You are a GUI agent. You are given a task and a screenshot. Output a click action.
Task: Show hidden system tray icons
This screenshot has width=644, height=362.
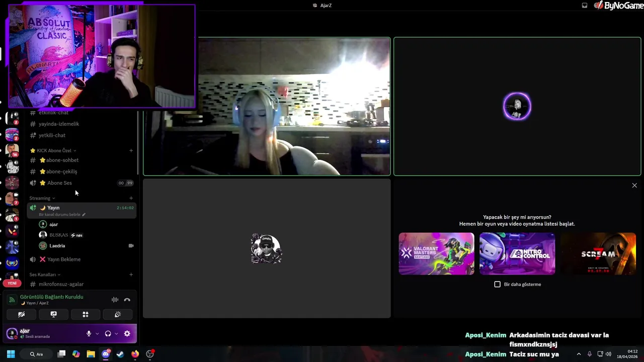coord(579,354)
